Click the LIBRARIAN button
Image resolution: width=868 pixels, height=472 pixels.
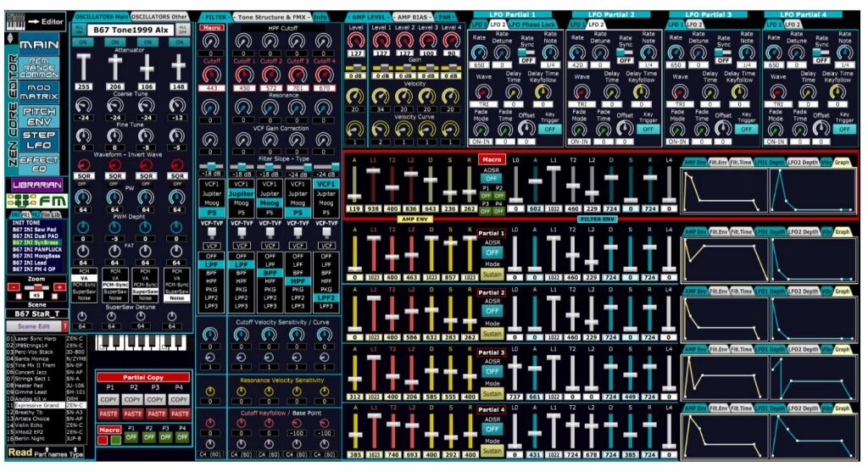36,185
